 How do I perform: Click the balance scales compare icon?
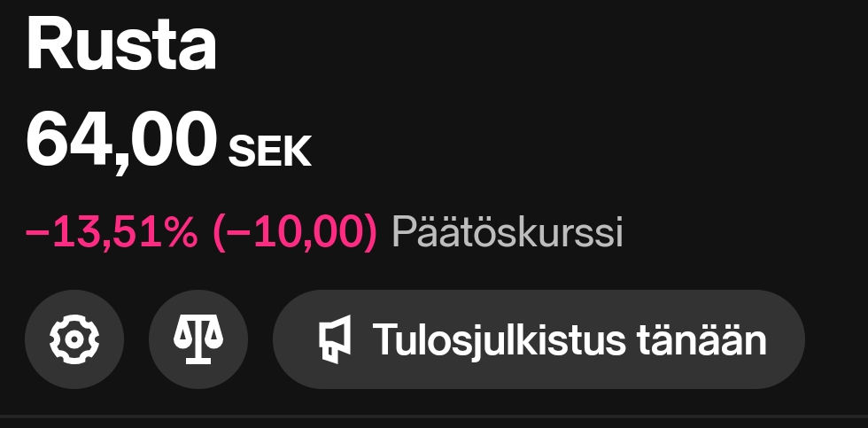pos(198,339)
